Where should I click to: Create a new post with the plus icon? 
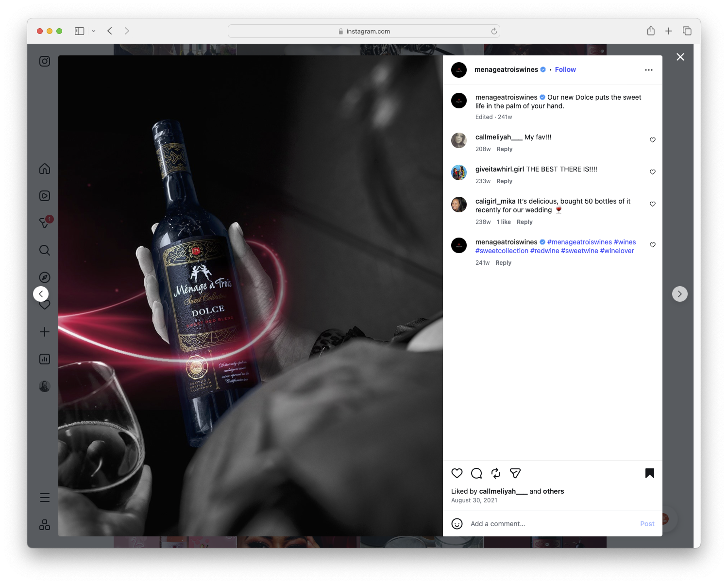click(x=44, y=332)
